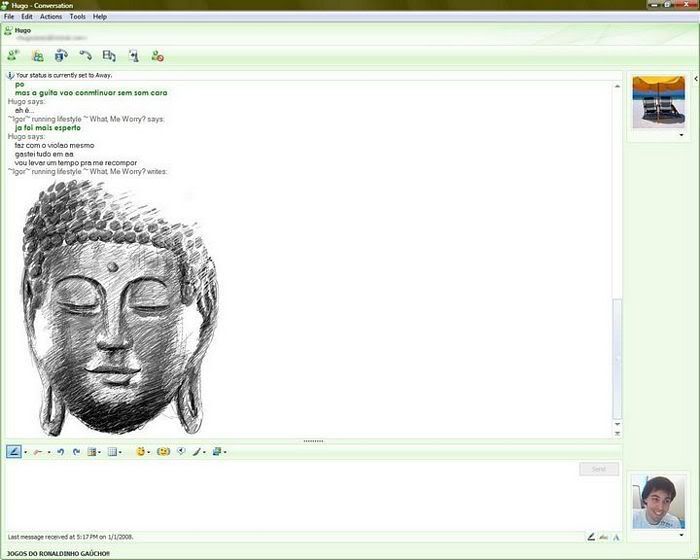Block this contact using toolbar icon
The width and height of the screenshot is (700, 560).
coord(157,56)
